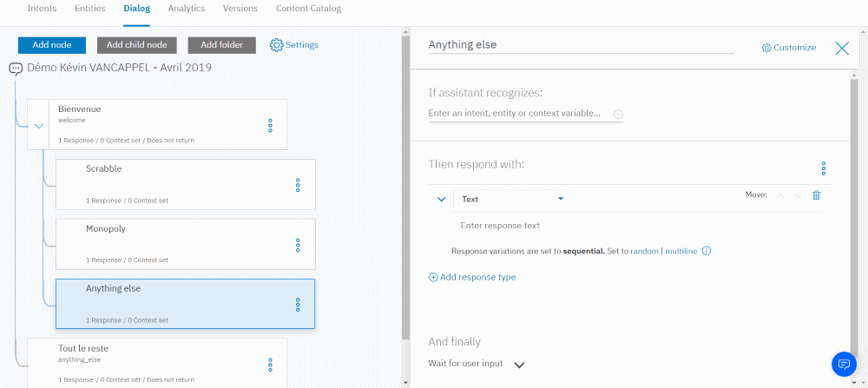Open the Scrabble node three-dot menu

[x=298, y=185]
